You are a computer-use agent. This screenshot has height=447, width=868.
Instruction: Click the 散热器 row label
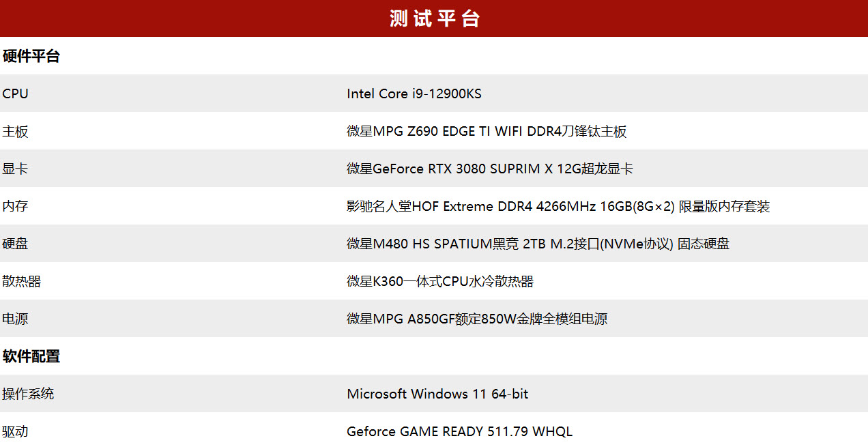[22, 281]
